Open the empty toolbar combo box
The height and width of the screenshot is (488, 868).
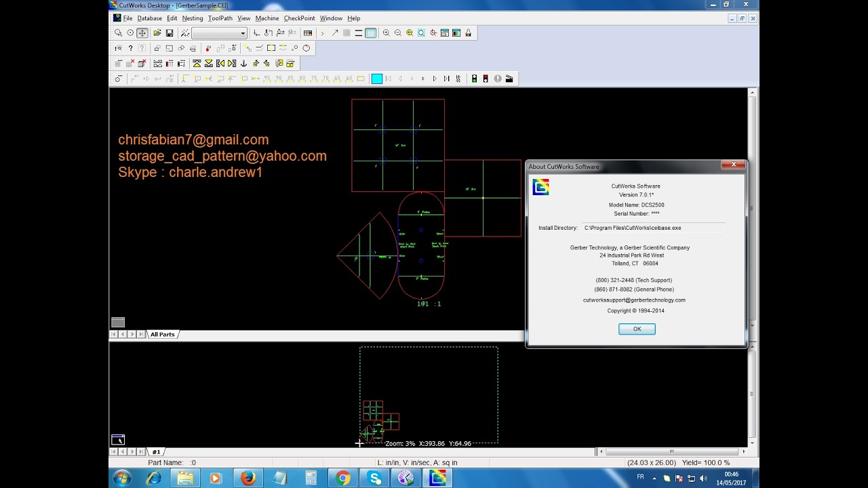tap(219, 33)
